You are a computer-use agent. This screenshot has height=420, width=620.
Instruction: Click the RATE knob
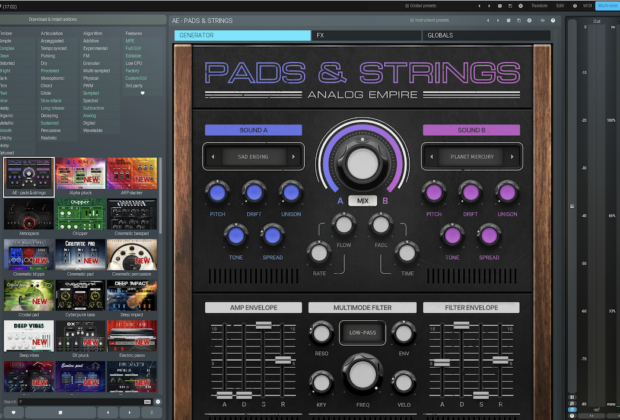[x=319, y=253]
